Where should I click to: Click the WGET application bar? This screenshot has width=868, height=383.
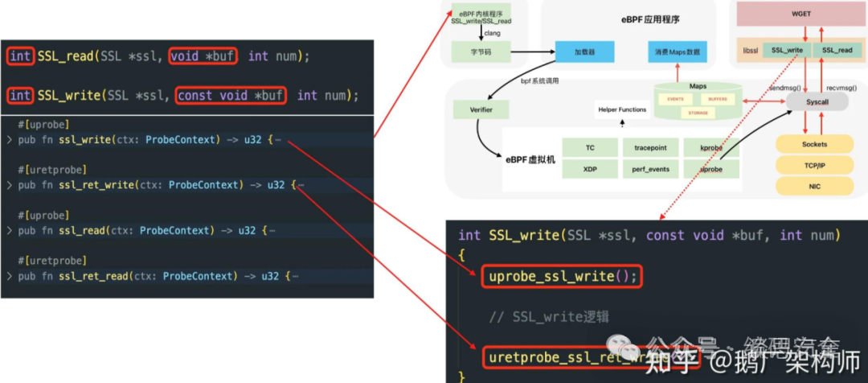800,14
